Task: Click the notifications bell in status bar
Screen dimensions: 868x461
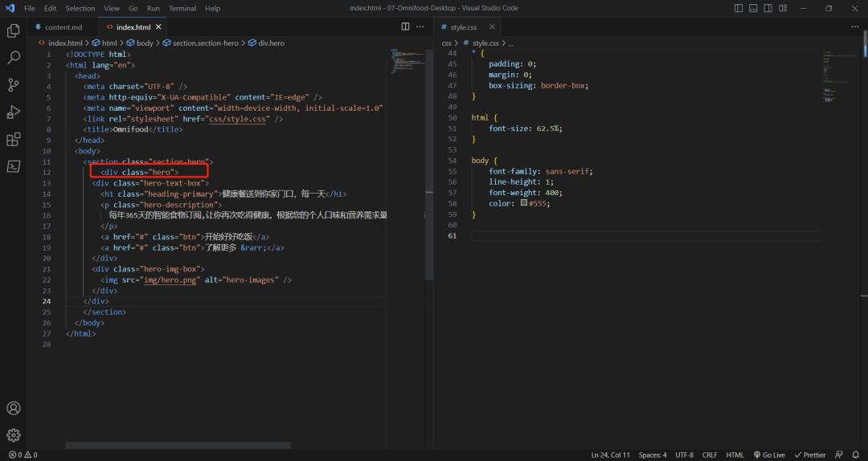Action: coord(856,455)
